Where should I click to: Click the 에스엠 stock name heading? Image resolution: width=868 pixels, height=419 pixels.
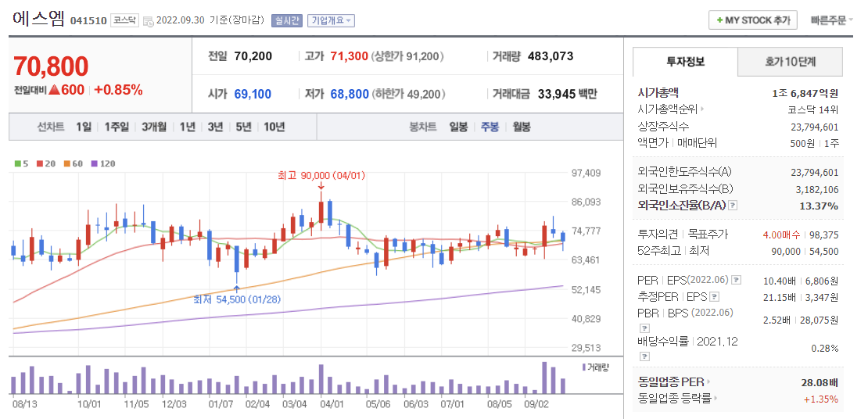(x=39, y=20)
